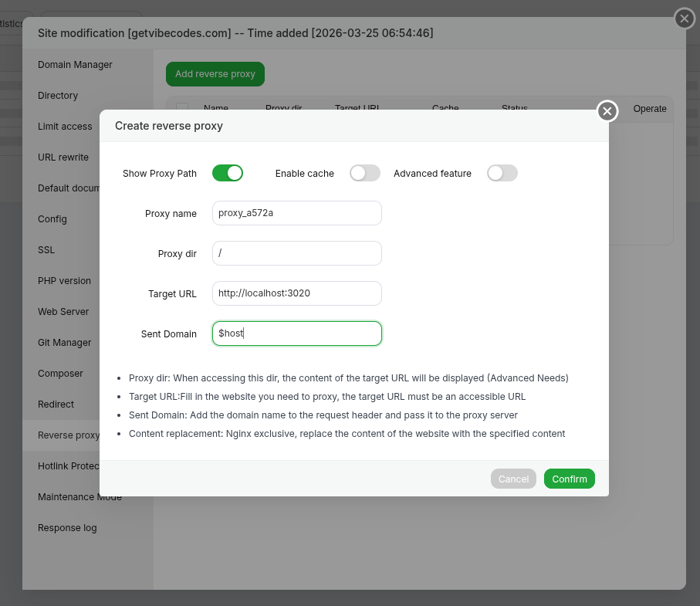This screenshot has height=606, width=700.
Task: Open the Response log section
Action: tap(67, 528)
